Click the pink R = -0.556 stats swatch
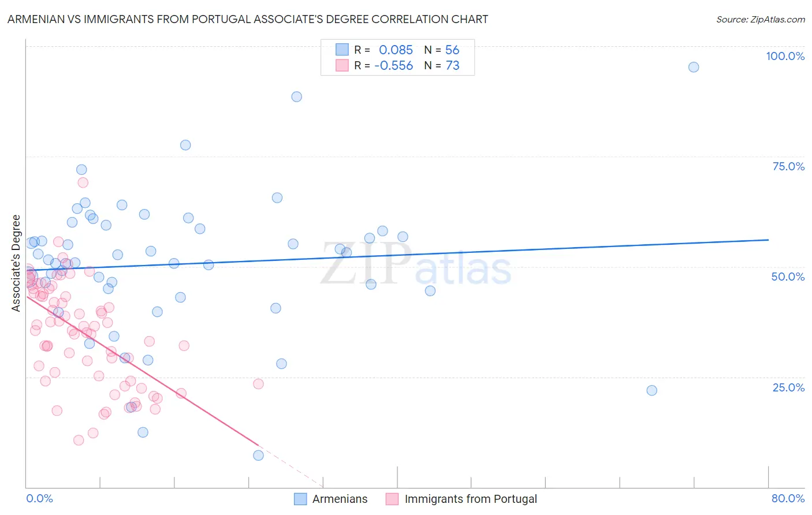Screen dimensions: 812x515 (342, 65)
